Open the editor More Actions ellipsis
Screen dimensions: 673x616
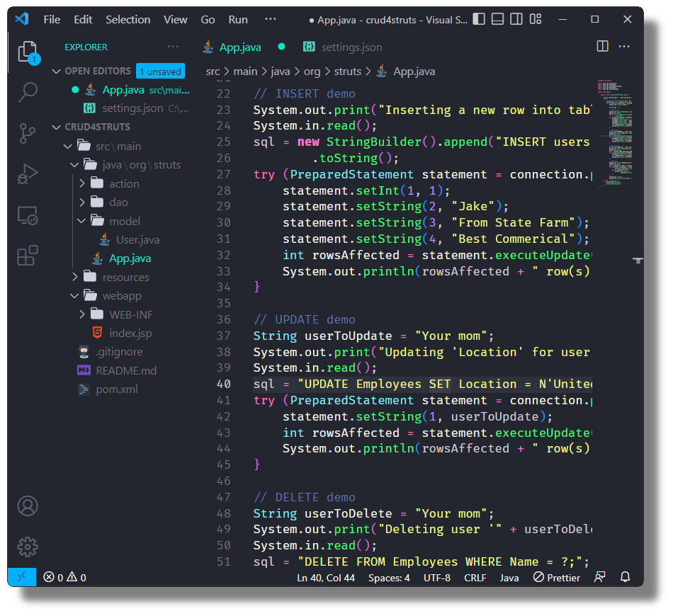[624, 46]
